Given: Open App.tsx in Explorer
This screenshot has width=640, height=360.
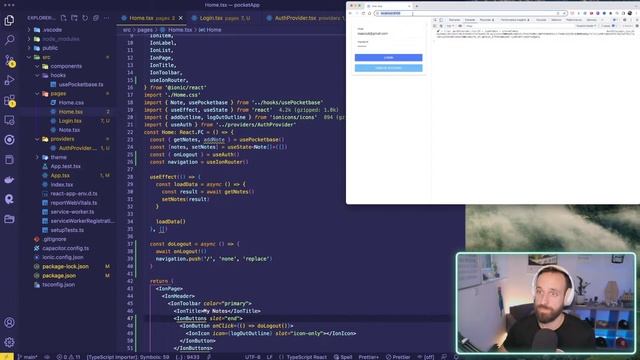Looking at the screenshot, I should (x=60, y=176).
